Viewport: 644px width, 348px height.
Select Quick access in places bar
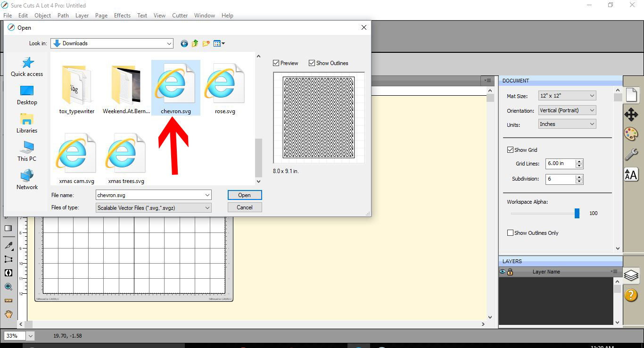click(27, 67)
